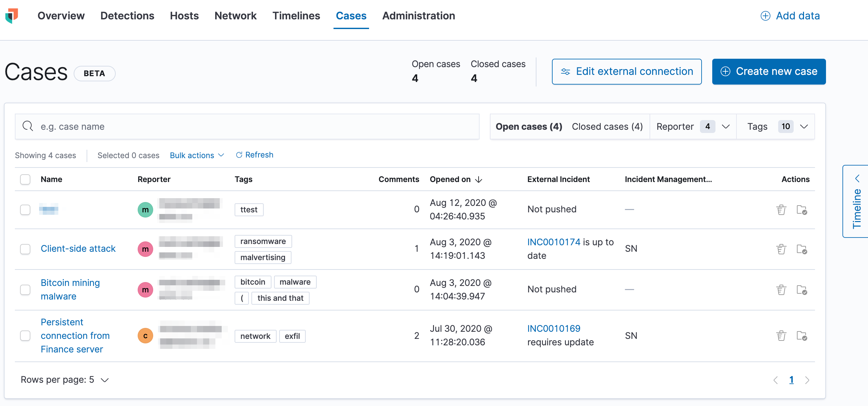Open the INC0010169 external incident link

point(553,328)
